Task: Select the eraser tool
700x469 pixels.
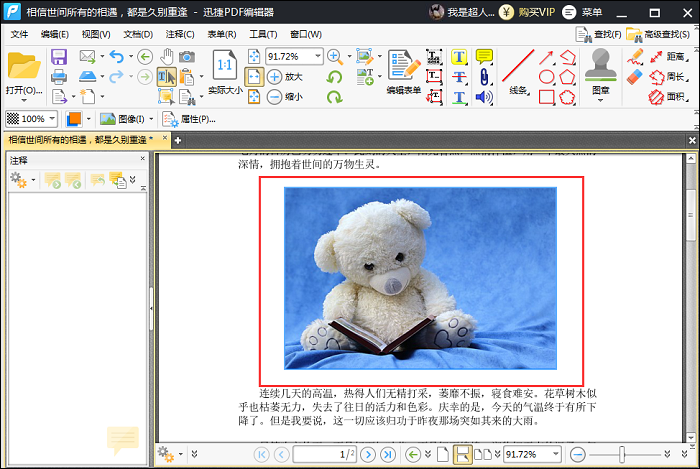Action: click(635, 77)
